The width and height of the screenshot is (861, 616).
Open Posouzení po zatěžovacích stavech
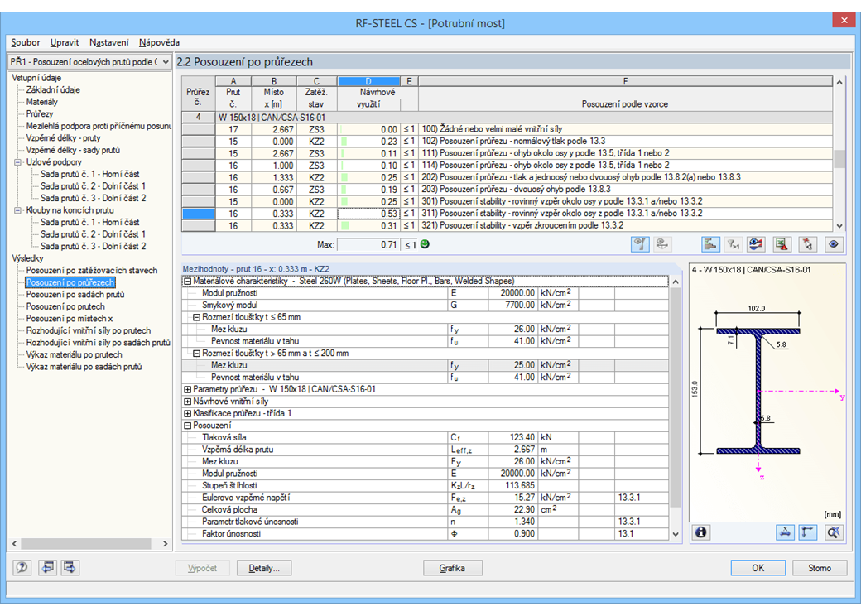[x=92, y=271]
